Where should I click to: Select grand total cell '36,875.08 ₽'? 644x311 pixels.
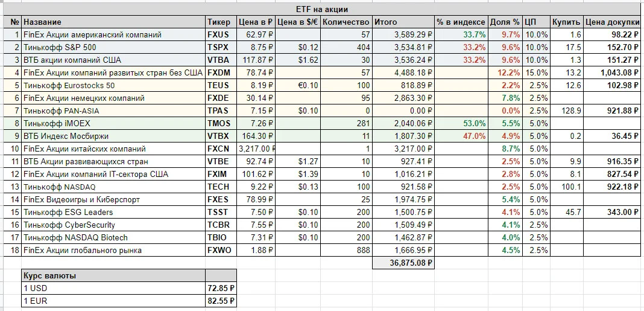pos(403,263)
